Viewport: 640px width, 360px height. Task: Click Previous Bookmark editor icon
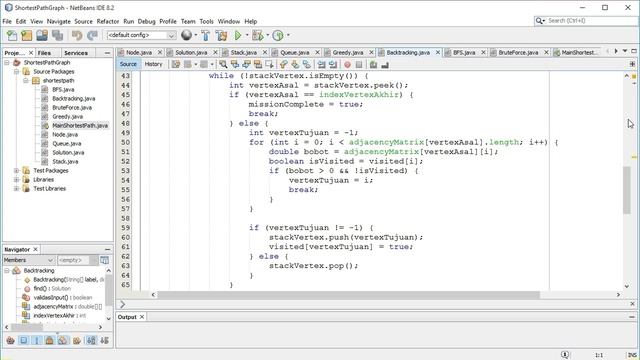284,64
